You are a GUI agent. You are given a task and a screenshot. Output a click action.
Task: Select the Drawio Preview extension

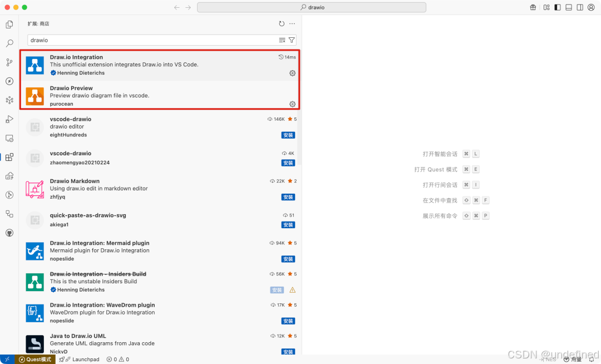pyautogui.click(x=160, y=96)
